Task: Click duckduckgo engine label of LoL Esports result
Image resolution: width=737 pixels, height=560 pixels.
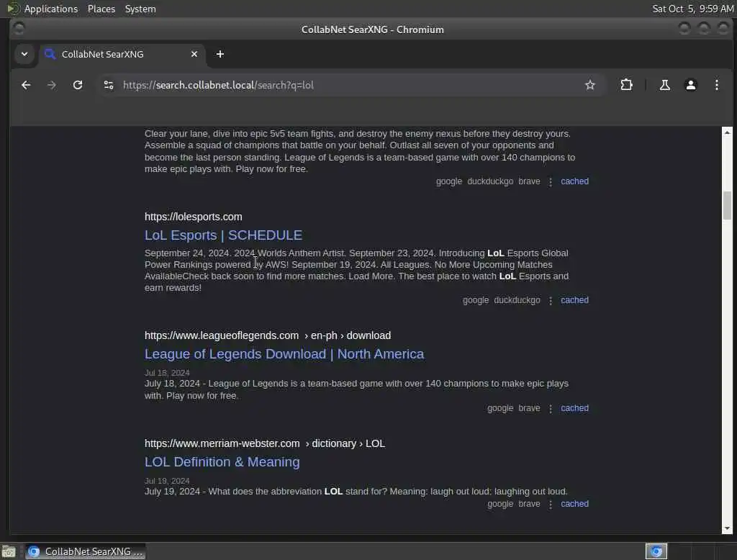Action: pyautogui.click(x=517, y=300)
